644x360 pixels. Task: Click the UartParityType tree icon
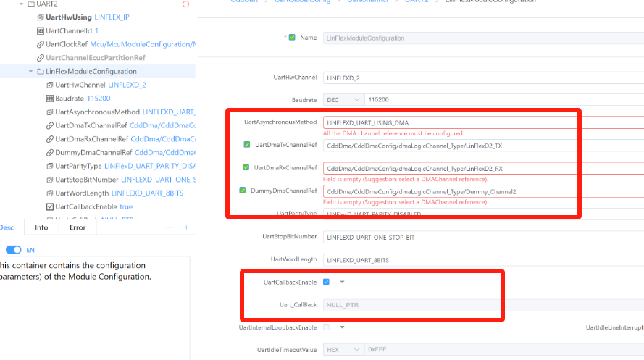[50, 167]
